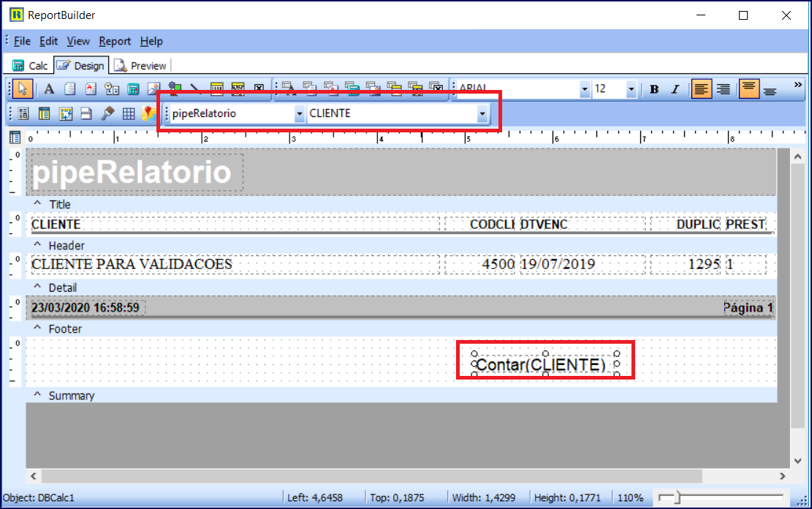Click the horizontal scrollbar right arrow
812x509 pixels.
point(783,476)
